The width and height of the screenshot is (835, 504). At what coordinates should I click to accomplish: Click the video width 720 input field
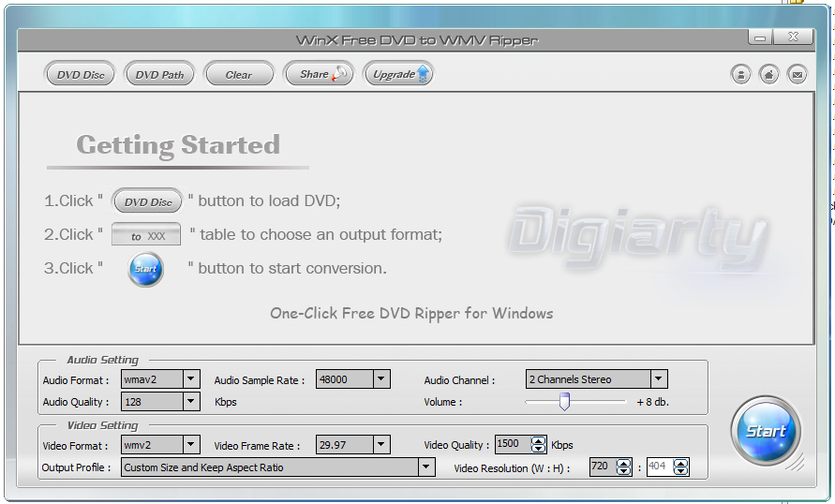click(604, 467)
